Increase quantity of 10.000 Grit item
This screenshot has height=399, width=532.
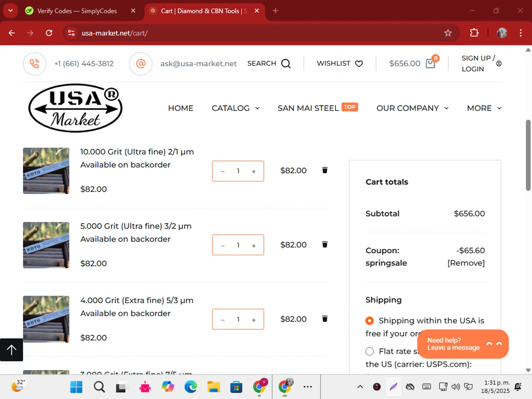254,171
